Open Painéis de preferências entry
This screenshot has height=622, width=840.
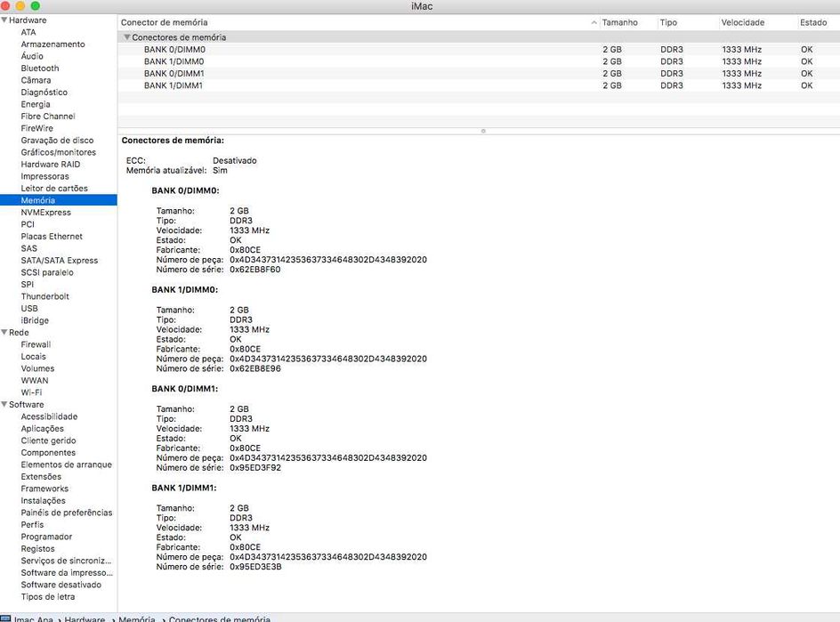click(67, 513)
